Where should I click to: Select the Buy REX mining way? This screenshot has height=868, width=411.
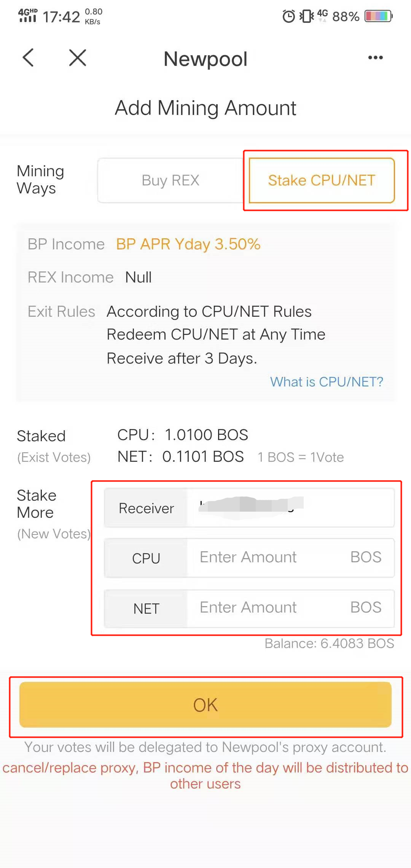pos(170,180)
